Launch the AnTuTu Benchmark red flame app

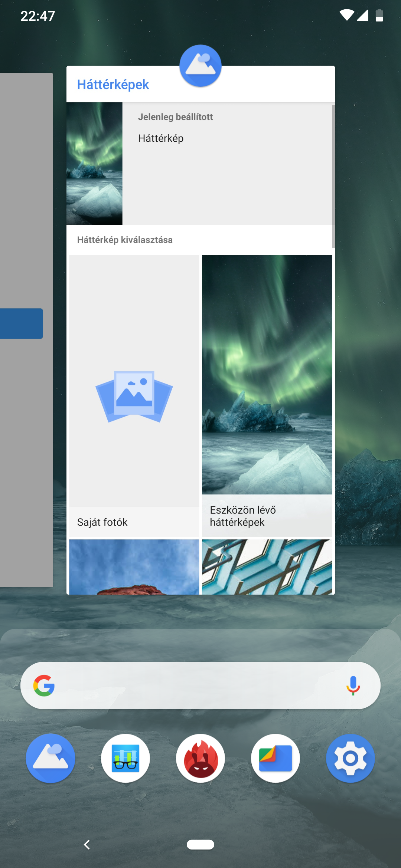200,758
